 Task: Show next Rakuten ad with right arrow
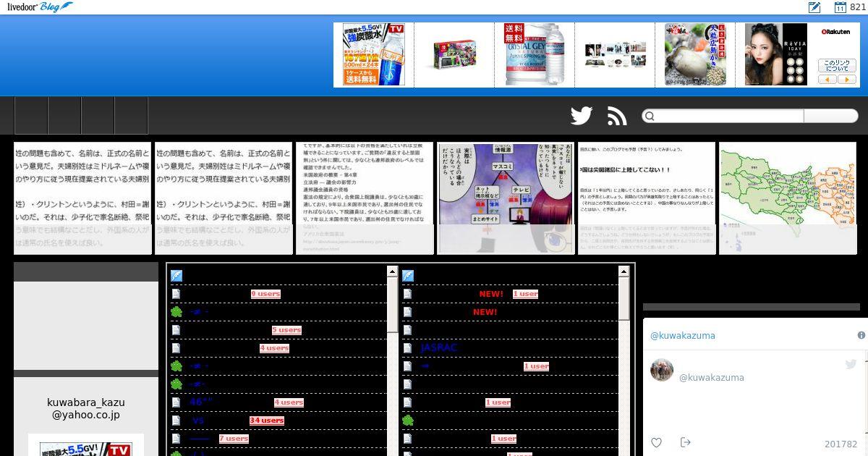pos(847,80)
